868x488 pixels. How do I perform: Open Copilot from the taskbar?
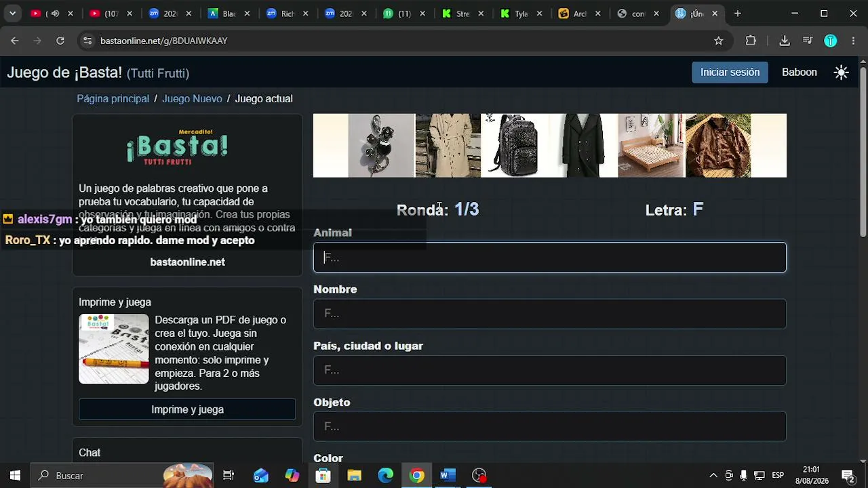292,475
